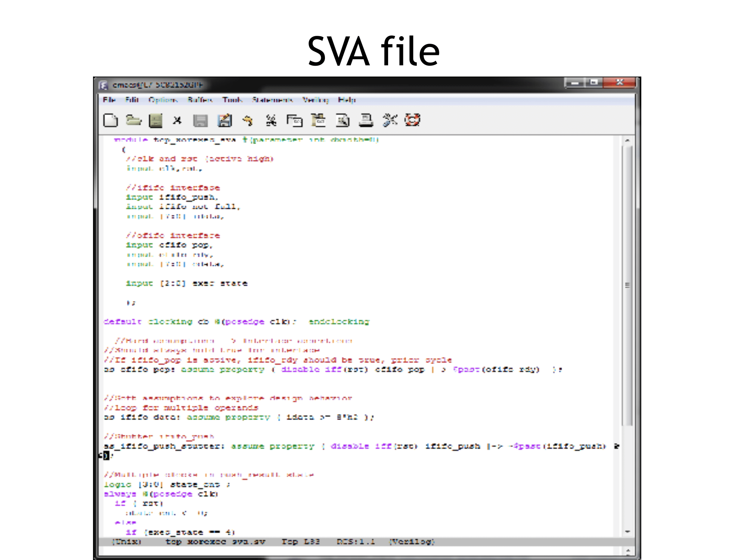Click buffer name 'top xorexec sva.sv' in mode line
Viewport: 747px width, 560px height.
[x=215, y=542]
